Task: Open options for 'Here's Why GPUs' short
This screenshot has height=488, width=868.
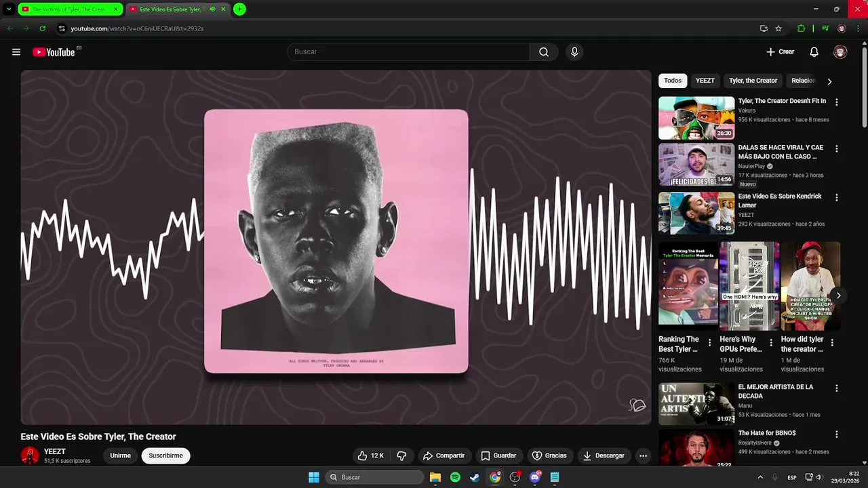Action: coord(771,343)
